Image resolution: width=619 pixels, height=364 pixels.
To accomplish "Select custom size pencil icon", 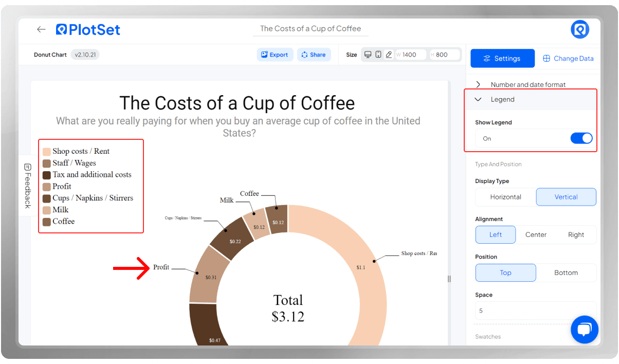I will click(x=389, y=54).
